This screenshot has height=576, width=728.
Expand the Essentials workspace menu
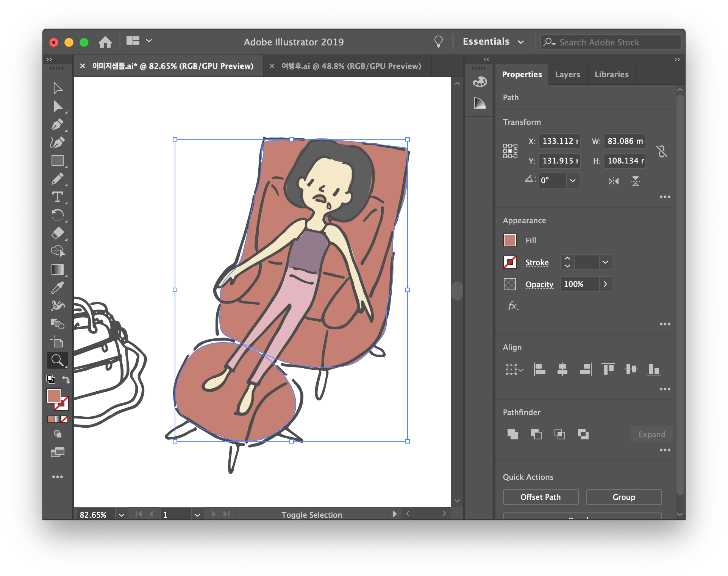pyautogui.click(x=521, y=42)
